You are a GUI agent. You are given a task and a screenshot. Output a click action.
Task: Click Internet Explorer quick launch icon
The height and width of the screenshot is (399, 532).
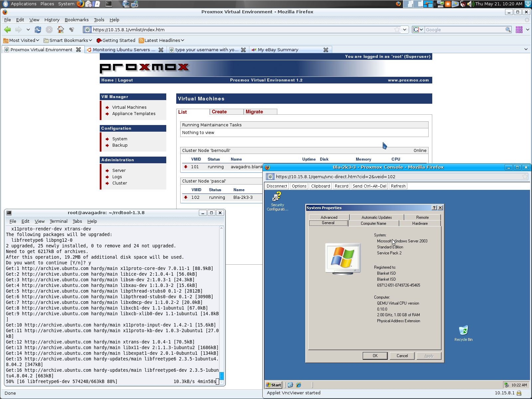[299, 385]
